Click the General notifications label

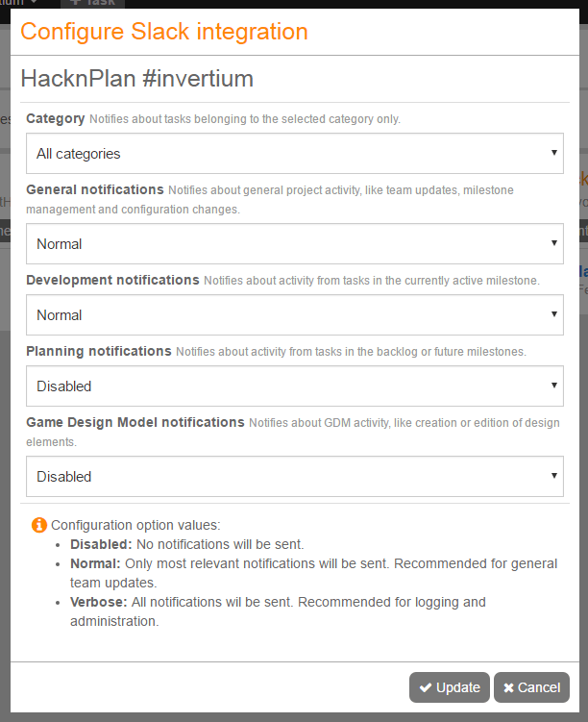(x=95, y=189)
